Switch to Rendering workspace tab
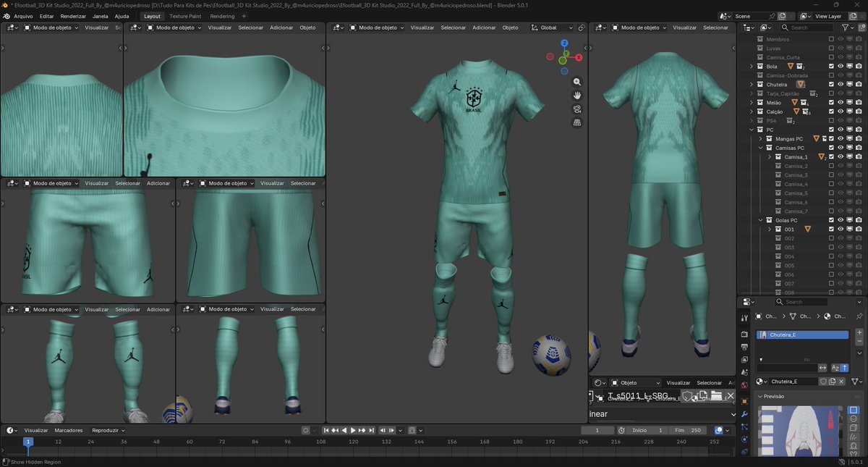868x467 pixels. click(x=222, y=16)
